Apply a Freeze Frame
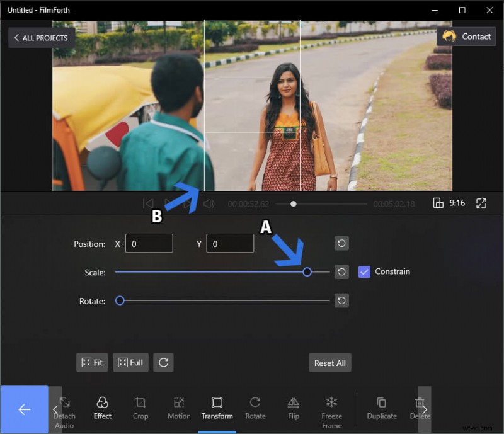 point(332,409)
